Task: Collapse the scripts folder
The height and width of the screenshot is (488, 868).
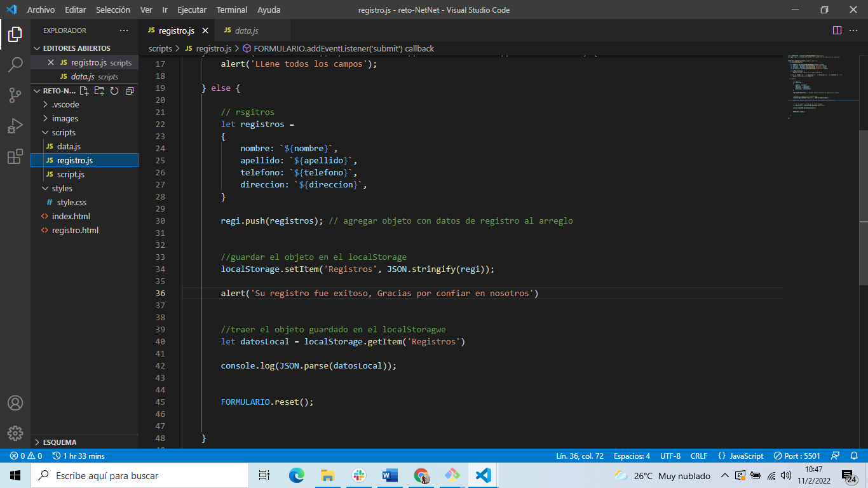Action: 85,132
